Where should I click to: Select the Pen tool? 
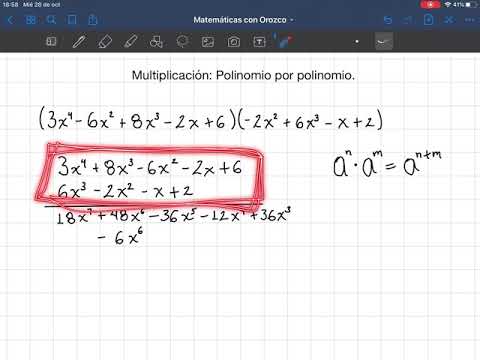pyautogui.click(x=79, y=41)
